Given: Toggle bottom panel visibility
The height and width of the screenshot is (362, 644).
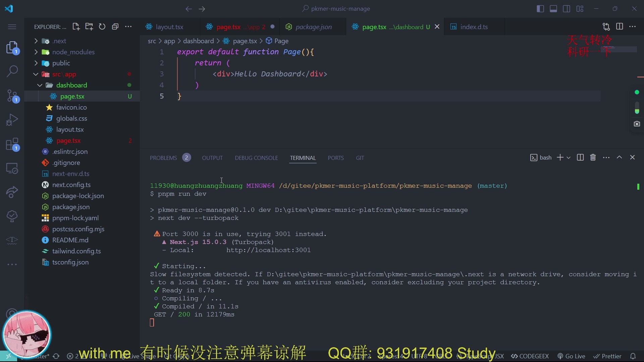Looking at the screenshot, I should tap(553, 9).
